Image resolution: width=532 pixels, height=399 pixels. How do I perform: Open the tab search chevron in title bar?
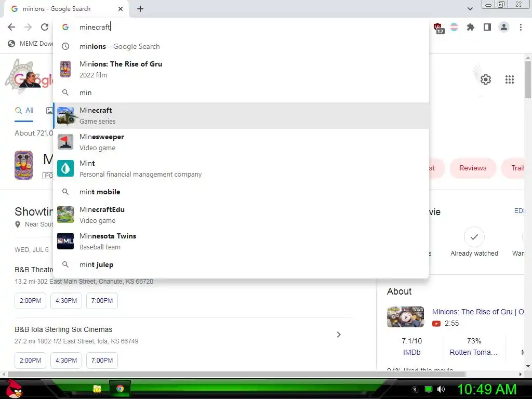[470, 9]
